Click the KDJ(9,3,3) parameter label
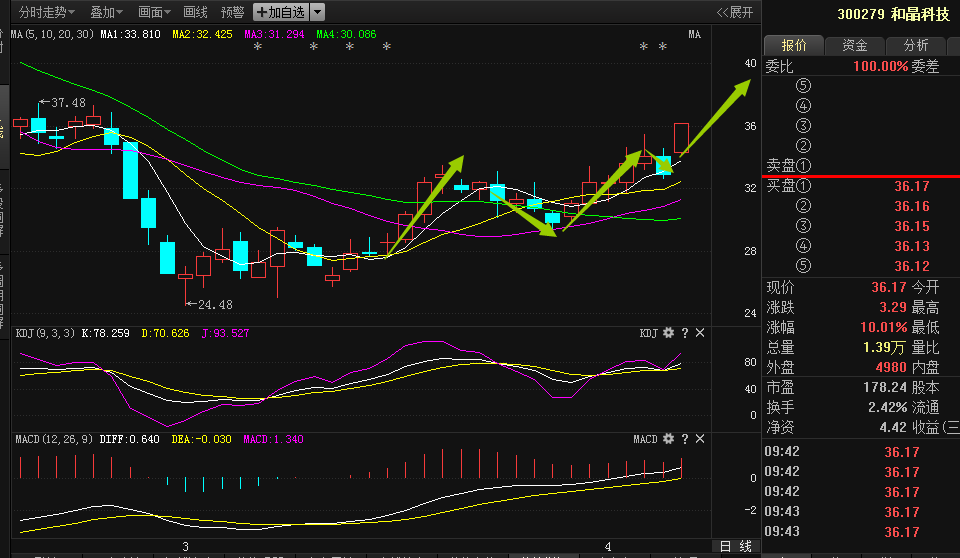The height and width of the screenshot is (558, 960). tap(45, 333)
